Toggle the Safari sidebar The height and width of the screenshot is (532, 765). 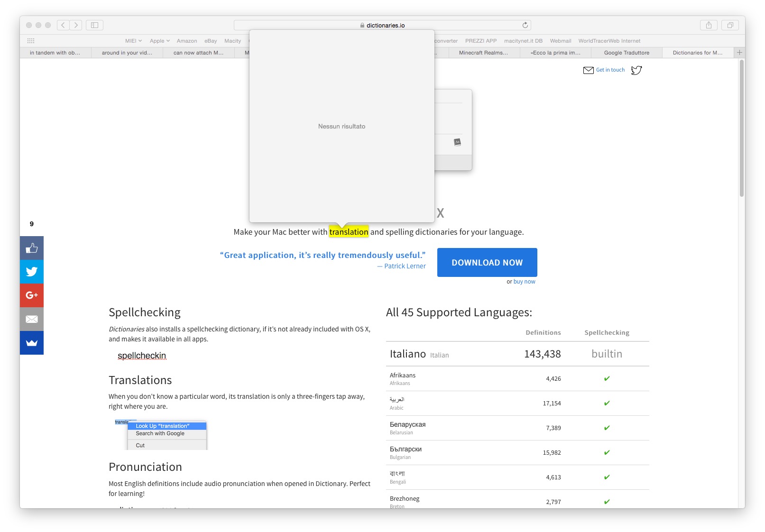coord(94,25)
